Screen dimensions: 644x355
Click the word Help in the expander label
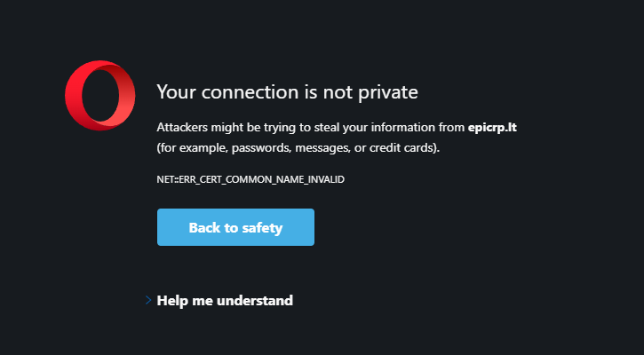pos(170,301)
